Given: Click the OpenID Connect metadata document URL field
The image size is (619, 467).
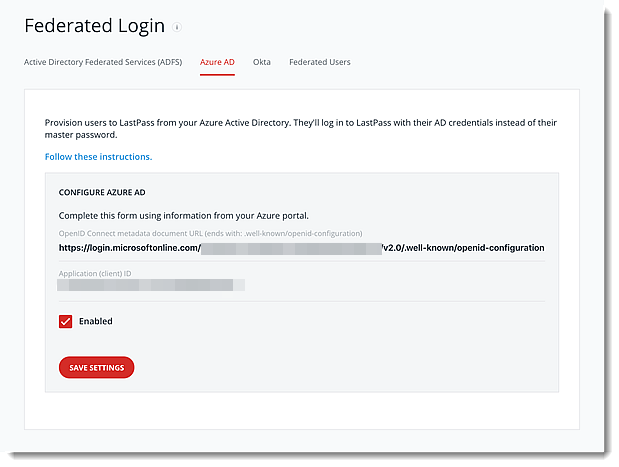Looking at the screenshot, I should pyautogui.click(x=302, y=248).
